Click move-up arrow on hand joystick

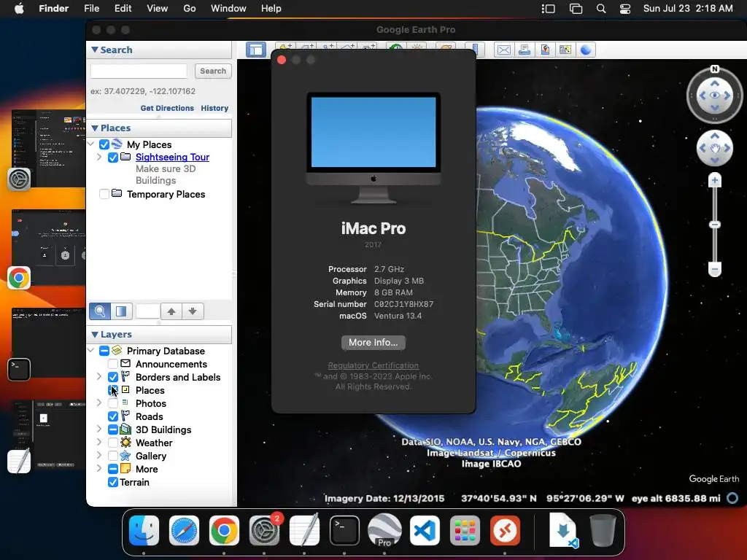click(x=715, y=136)
